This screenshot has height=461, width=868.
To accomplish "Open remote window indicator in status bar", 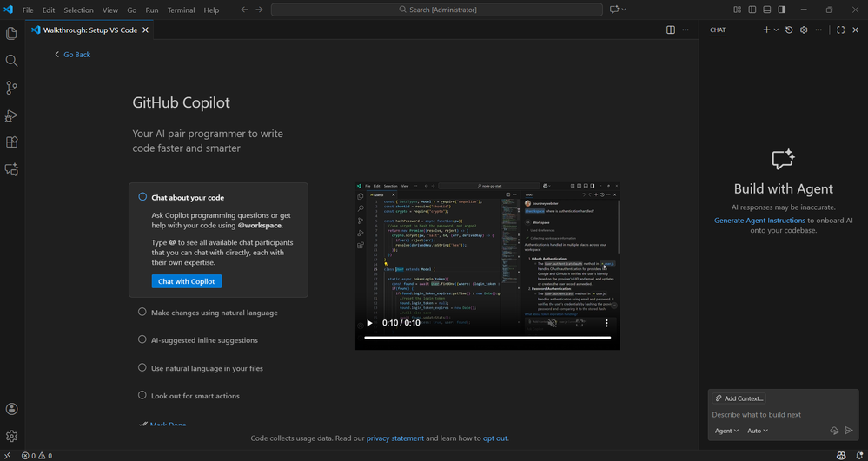I will [x=7, y=456].
